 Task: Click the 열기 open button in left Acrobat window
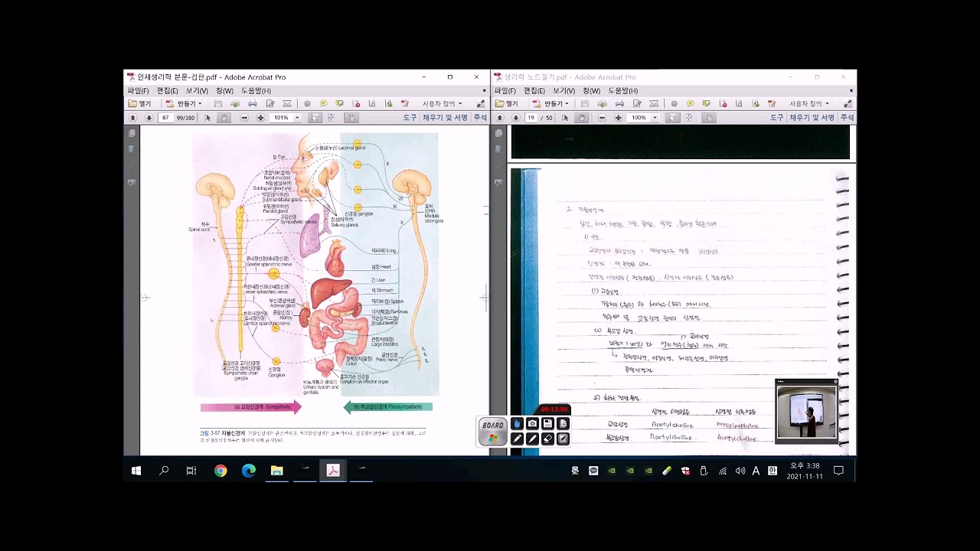pyautogui.click(x=139, y=103)
